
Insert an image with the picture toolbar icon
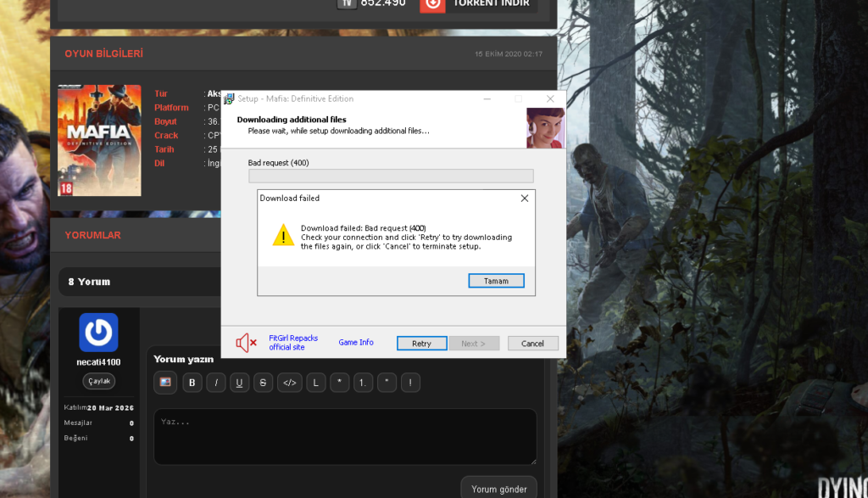coord(165,383)
